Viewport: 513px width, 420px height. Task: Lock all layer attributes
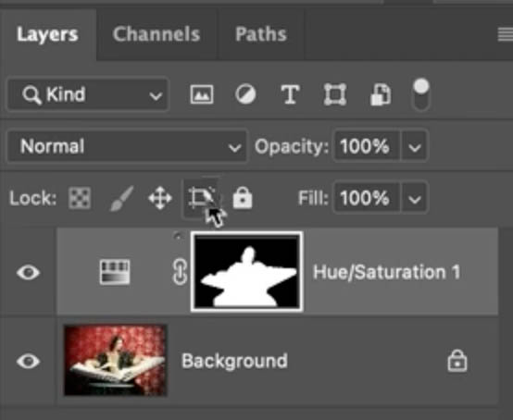pos(243,197)
